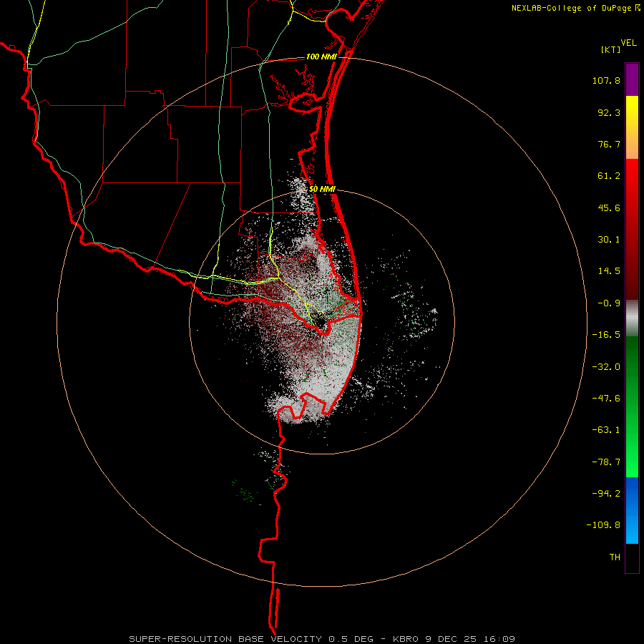The height and width of the screenshot is (644, 644).
Task: Click the KBRO station identifier in caption
Action: [x=406, y=639]
